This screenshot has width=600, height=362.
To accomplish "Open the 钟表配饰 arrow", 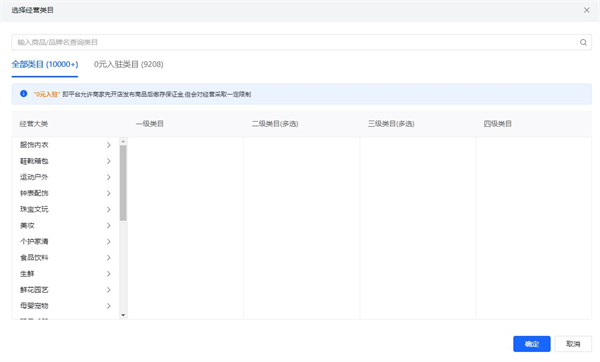I will (109, 193).
